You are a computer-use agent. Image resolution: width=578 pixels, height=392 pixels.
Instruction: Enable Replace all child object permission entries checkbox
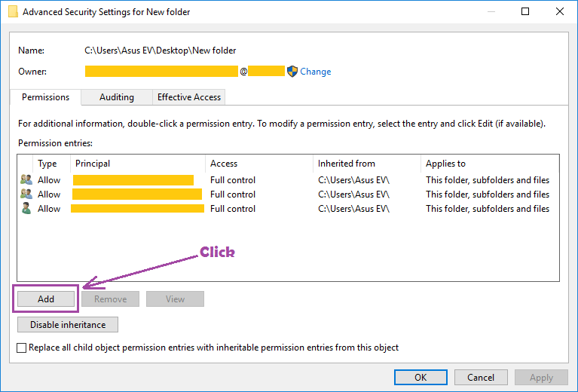[x=22, y=348]
